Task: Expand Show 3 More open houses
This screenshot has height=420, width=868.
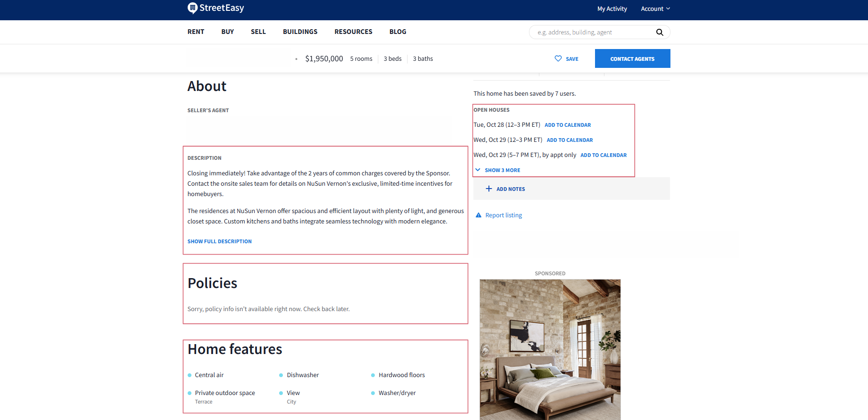Action: coord(502,170)
